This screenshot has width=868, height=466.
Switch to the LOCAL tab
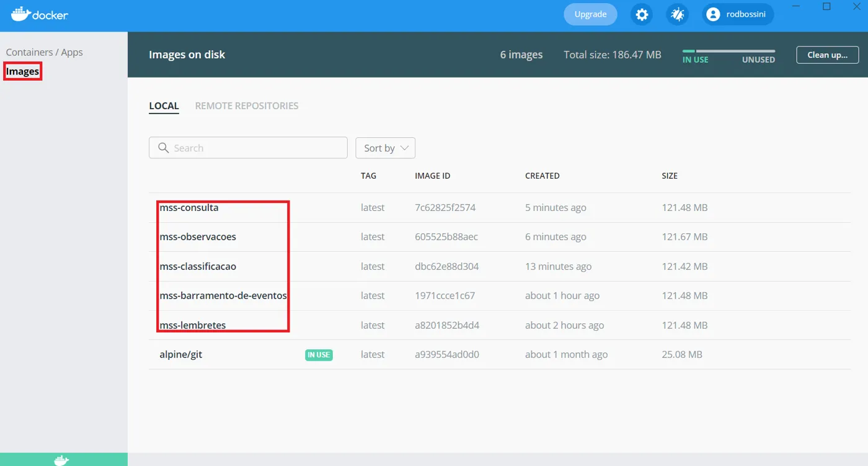pyautogui.click(x=164, y=106)
